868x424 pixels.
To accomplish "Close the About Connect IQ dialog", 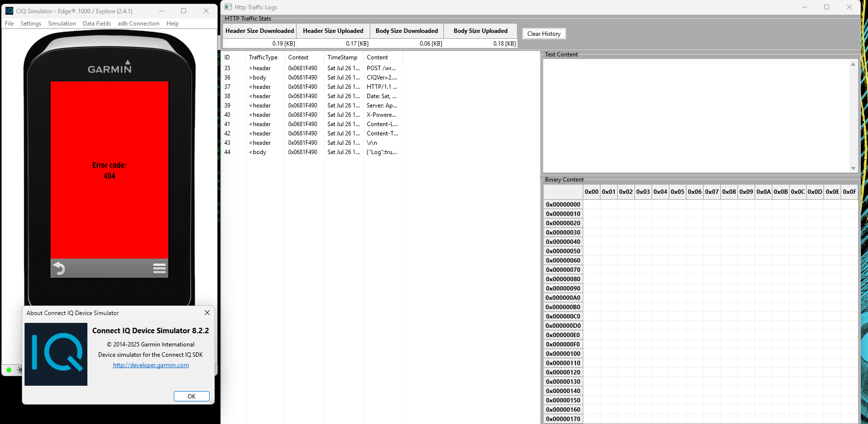I will [x=207, y=313].
